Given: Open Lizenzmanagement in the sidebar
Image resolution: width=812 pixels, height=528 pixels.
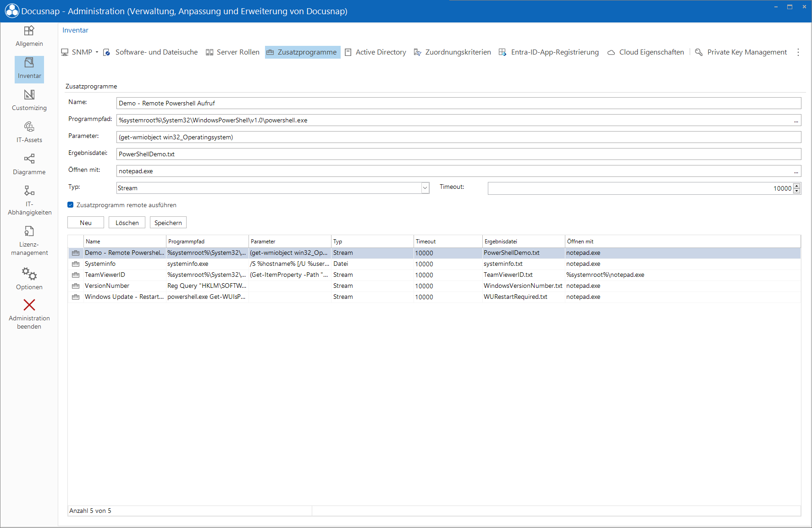Looking at the screenshot, I should pos(29,241).
